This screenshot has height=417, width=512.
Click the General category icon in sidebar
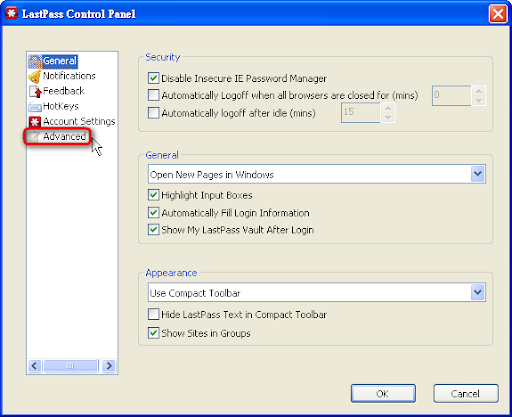[x=35, y=61]
